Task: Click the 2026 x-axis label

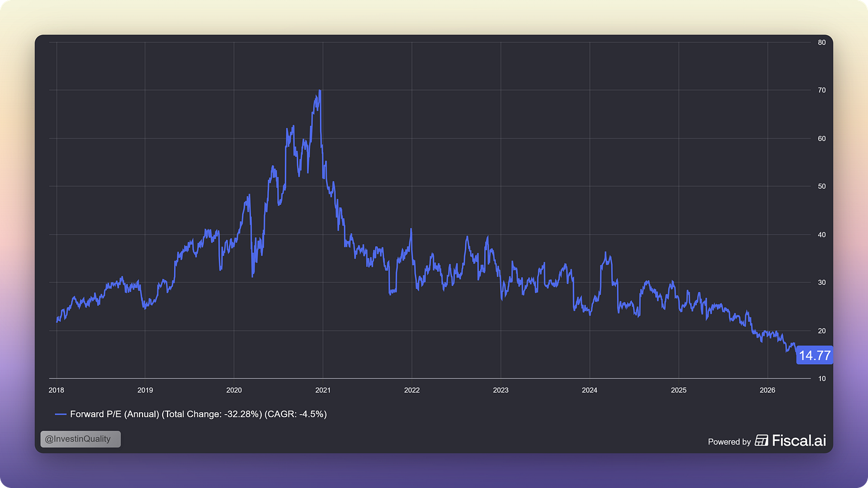Action: click(768, 390)
